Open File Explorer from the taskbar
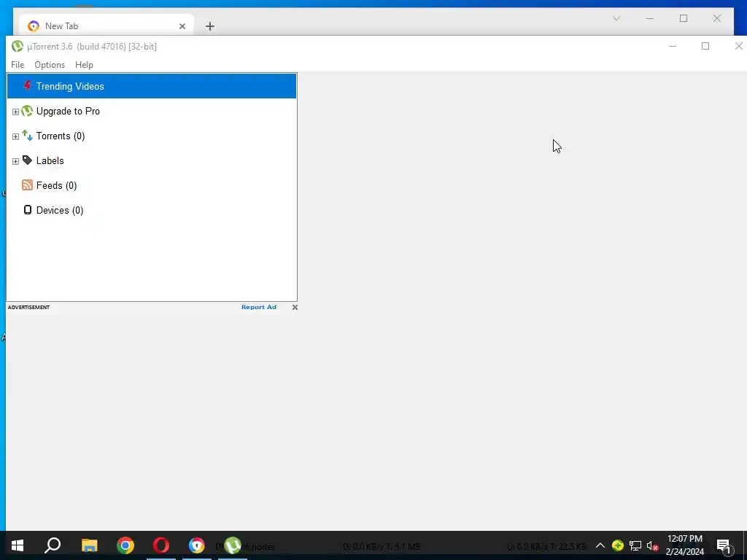The width and height of the screenshot is (747, 560). [x=89, y=545]
